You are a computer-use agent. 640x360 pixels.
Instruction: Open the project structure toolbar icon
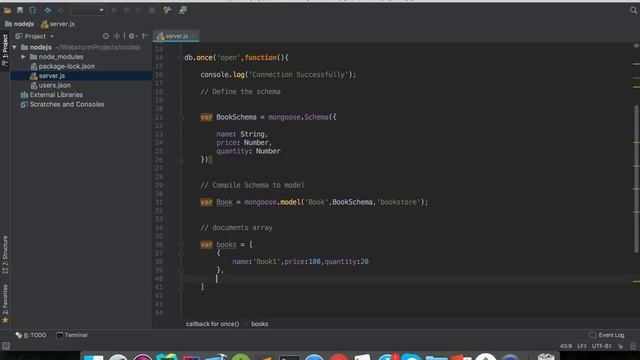click(182, 10)
